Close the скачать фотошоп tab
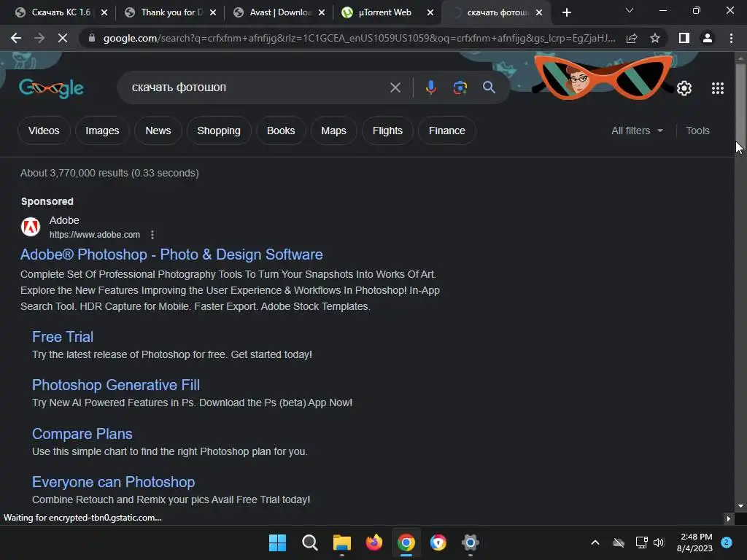This screenshot has height=560, width=747. click(x=539, y=12)
